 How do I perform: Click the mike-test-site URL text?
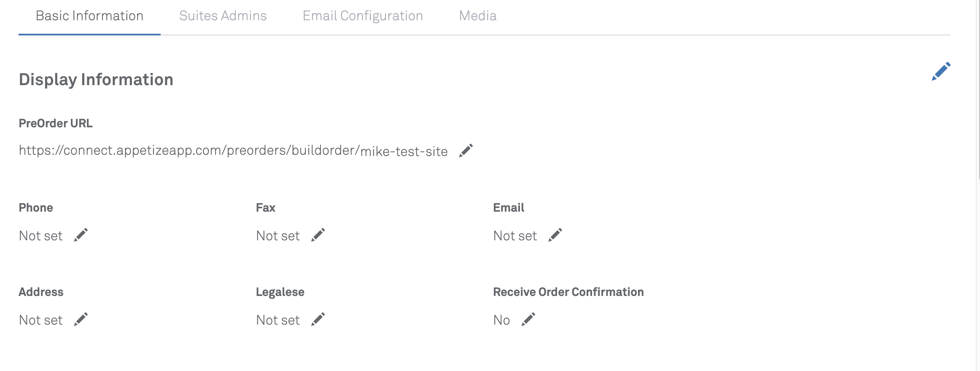point(404,151)
